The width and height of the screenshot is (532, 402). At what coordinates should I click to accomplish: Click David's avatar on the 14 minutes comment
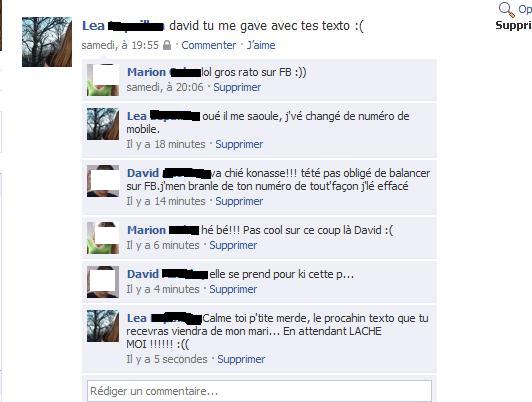(103, 181)
